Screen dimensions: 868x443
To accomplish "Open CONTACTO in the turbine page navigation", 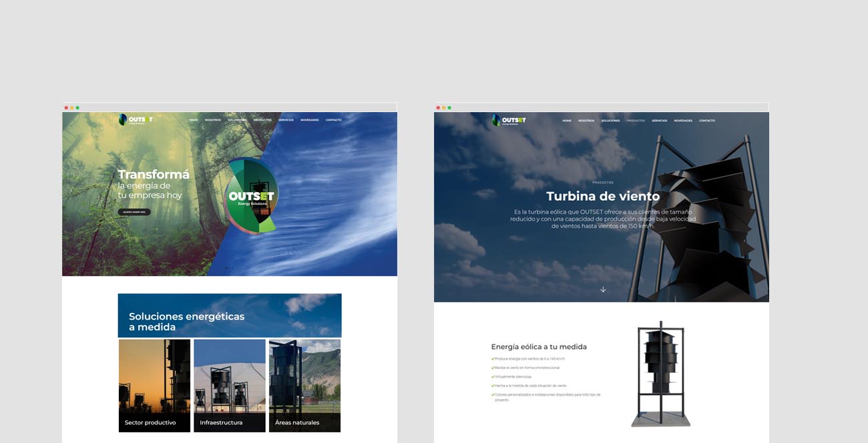I will (707, 121).
